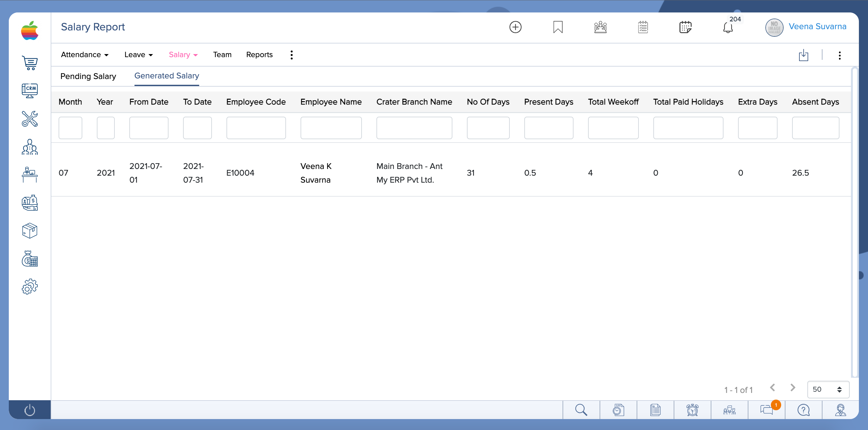
Task: Switch to the Pending Salary tab
Action: coord(88,76)
